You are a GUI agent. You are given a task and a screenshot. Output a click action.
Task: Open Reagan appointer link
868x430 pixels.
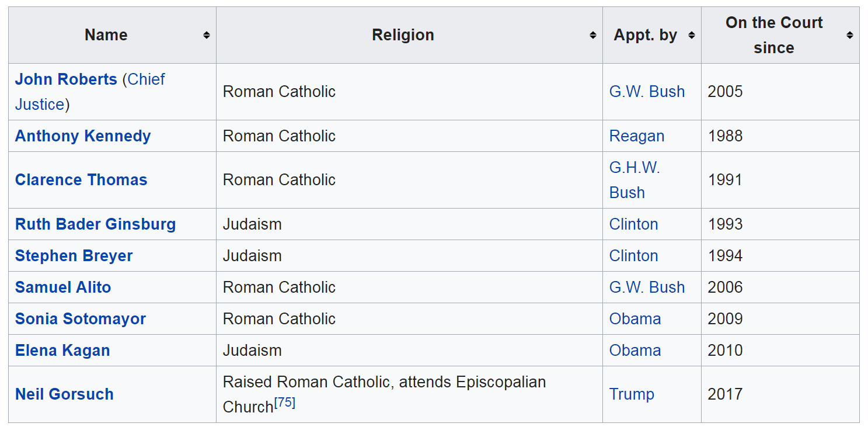(637, 136)
